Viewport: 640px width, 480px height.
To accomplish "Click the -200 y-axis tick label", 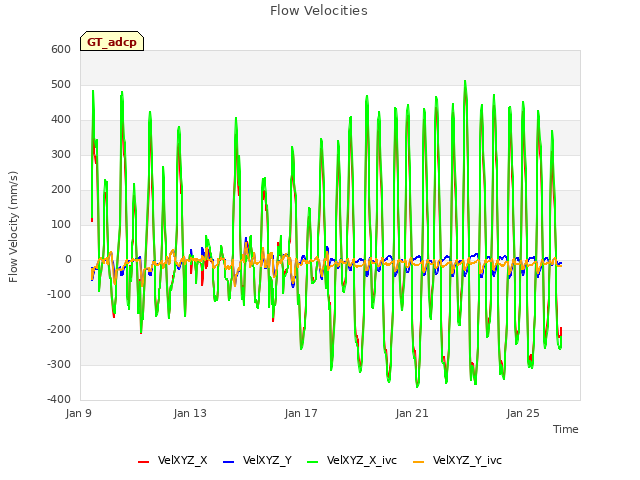I will point(59,329).
